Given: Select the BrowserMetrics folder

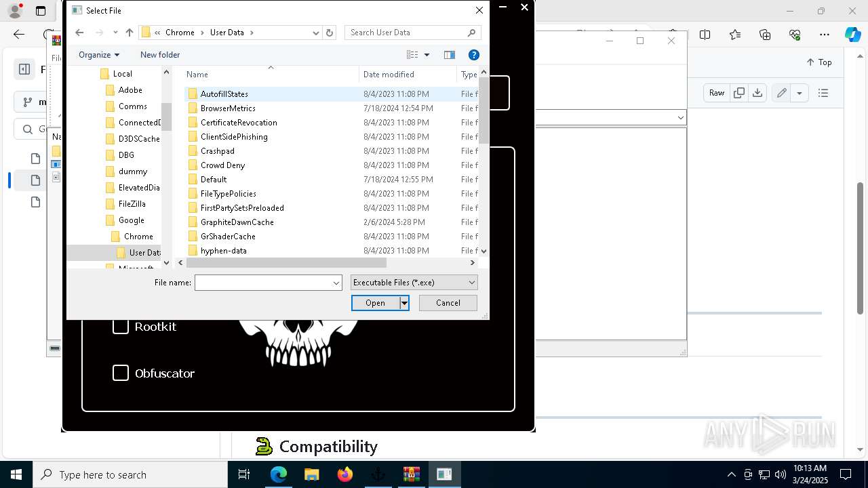Looking at the screenshot, I should point(228,108).
